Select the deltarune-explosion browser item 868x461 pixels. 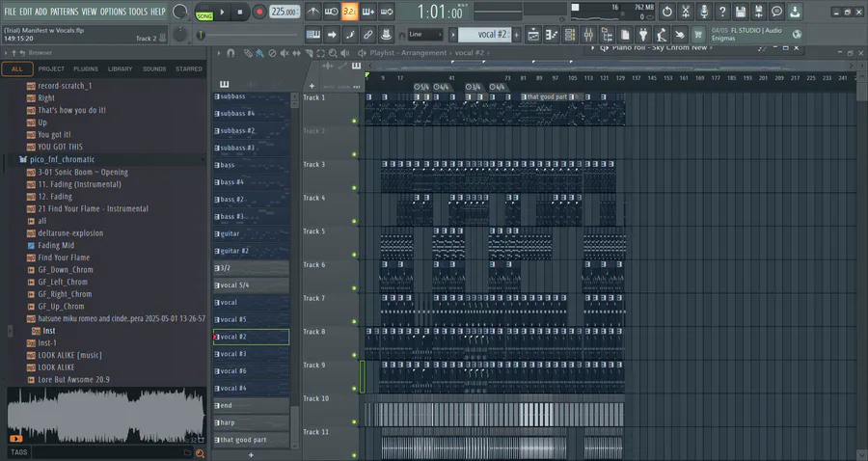70,233
